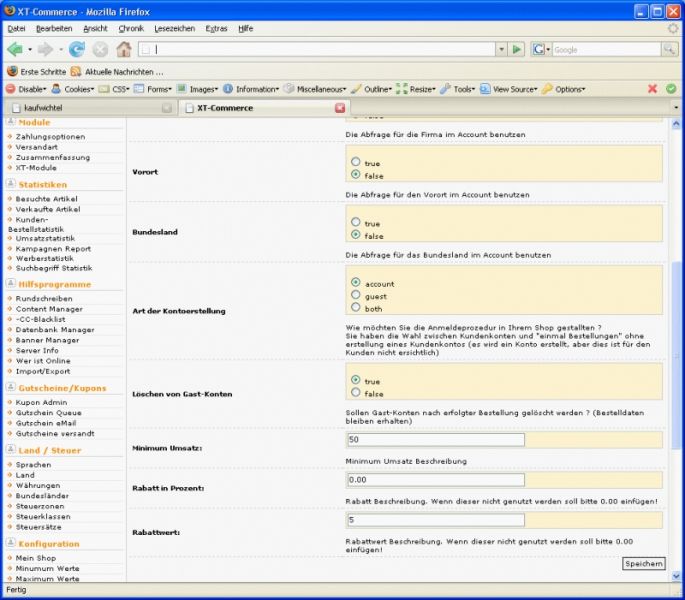The image size is (685, 600).
Task: Close the XT-Commerce tab
Action: coord(340,108)
